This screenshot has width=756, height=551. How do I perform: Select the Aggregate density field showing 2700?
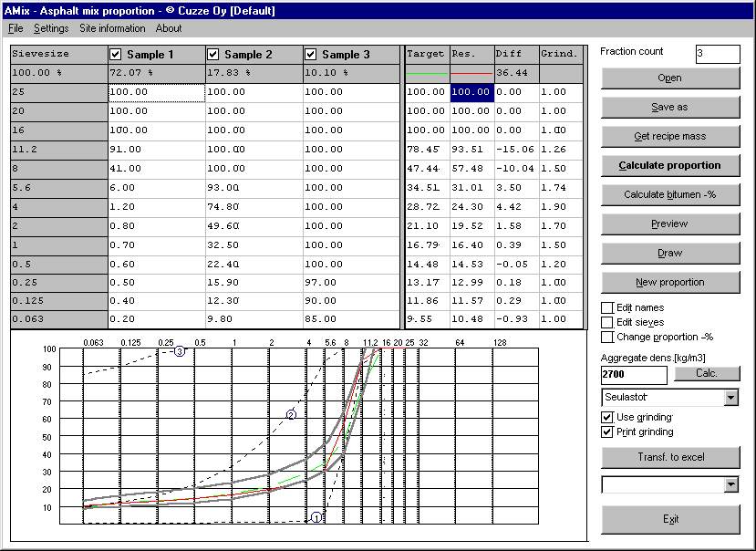pos(634,374)
